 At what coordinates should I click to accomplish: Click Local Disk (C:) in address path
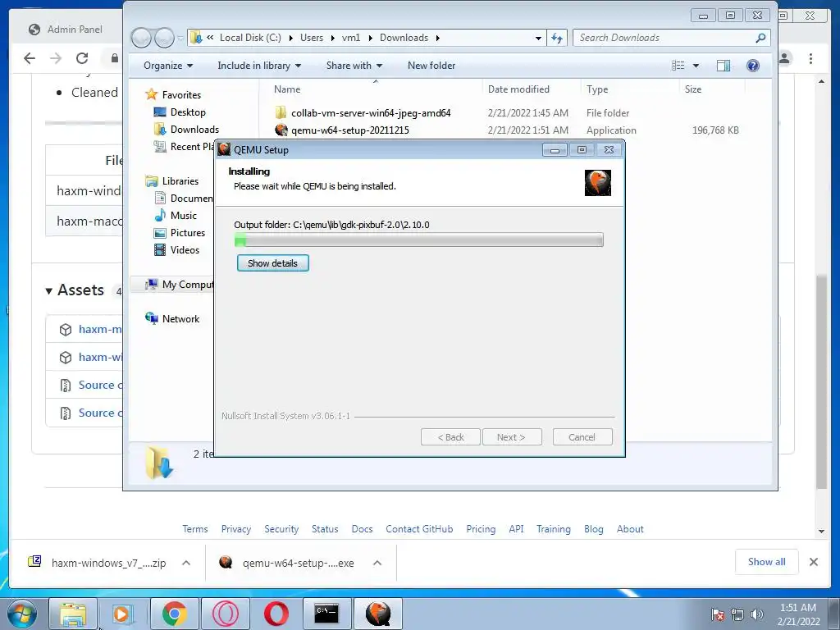tap(250, 38)
